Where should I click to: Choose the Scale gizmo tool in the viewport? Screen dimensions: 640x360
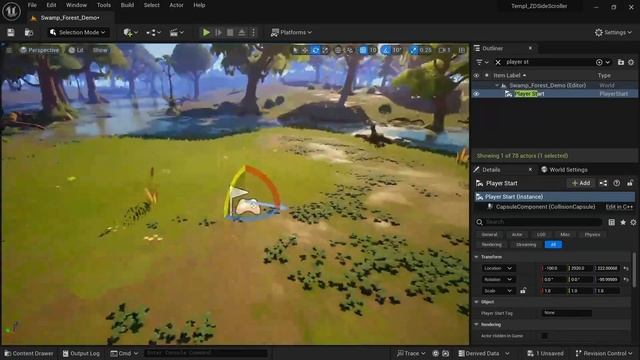tap(325, 50)
